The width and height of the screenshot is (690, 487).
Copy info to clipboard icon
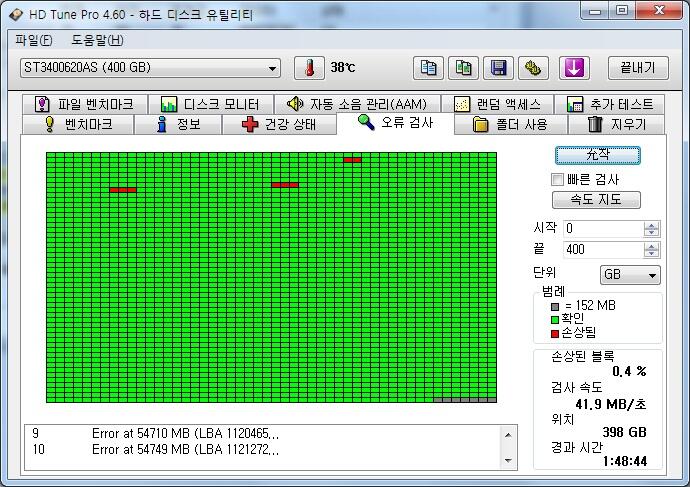428,68
